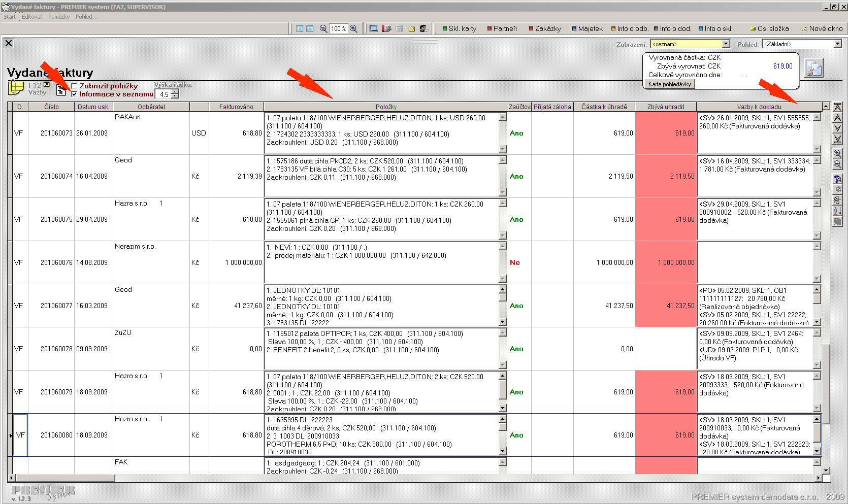The height and width of the screenshot is (504, 848).
Task: Click down arrow of Položky scrollbar for invoice 201060077
Action: tap(503, 322)
